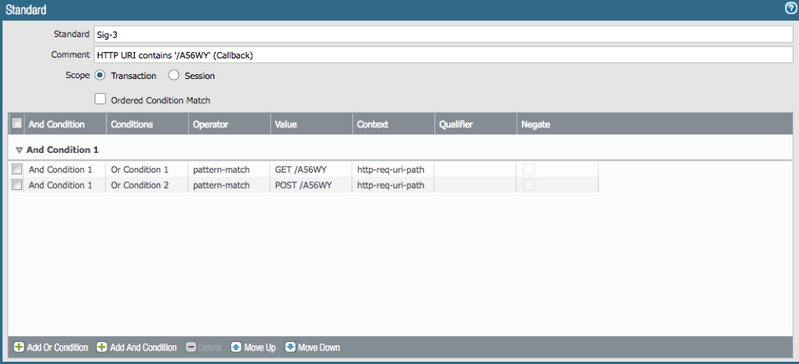Click the Qualifier cell in POST row
Screen dimensions: 799x364
[x=475, y=185]
